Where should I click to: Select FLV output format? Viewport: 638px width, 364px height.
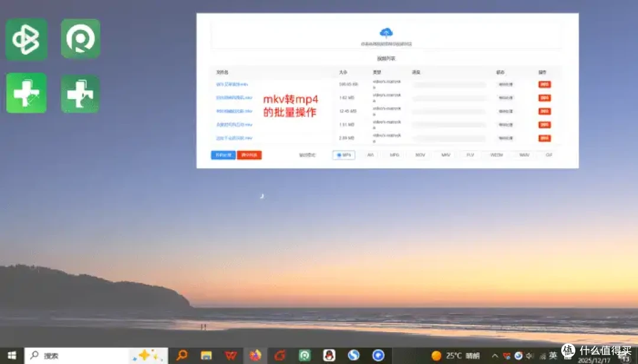pyautogui.click(x=470, y=155)
